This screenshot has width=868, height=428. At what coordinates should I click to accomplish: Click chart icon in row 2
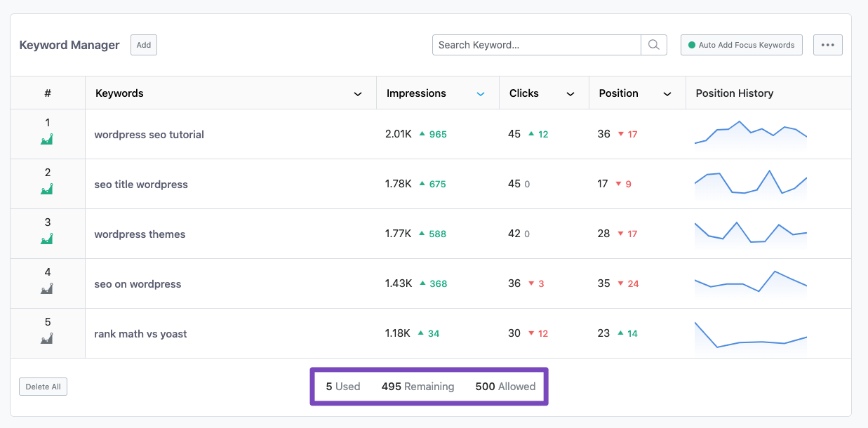47,189
